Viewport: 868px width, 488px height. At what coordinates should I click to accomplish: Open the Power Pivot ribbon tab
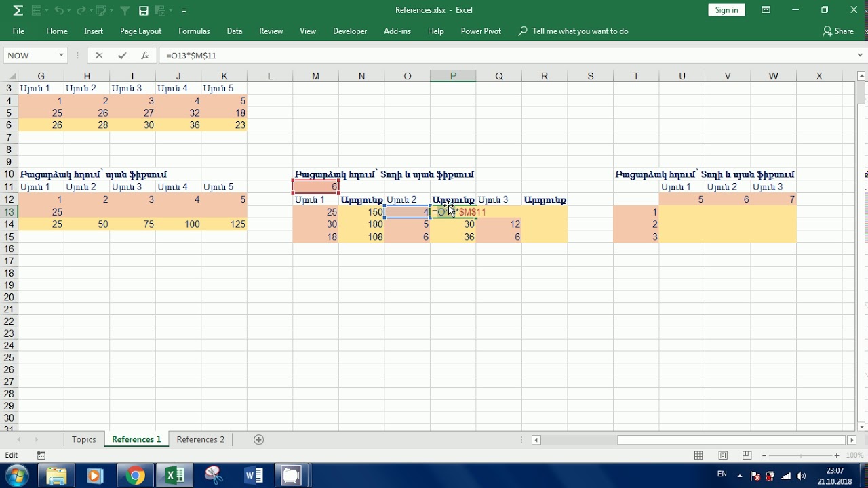click(481, 31)
